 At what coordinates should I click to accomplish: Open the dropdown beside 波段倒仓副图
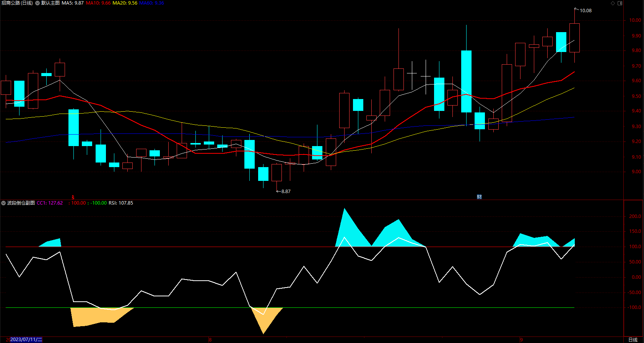[x=3, y=203]
